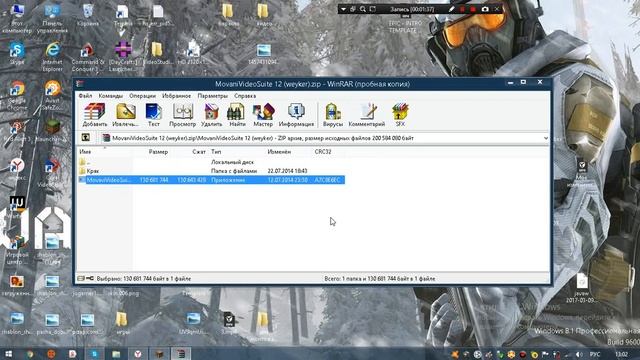Select the parent folder ".." row
The width and height of the screenshot is (640, 360).
point(211,162)
